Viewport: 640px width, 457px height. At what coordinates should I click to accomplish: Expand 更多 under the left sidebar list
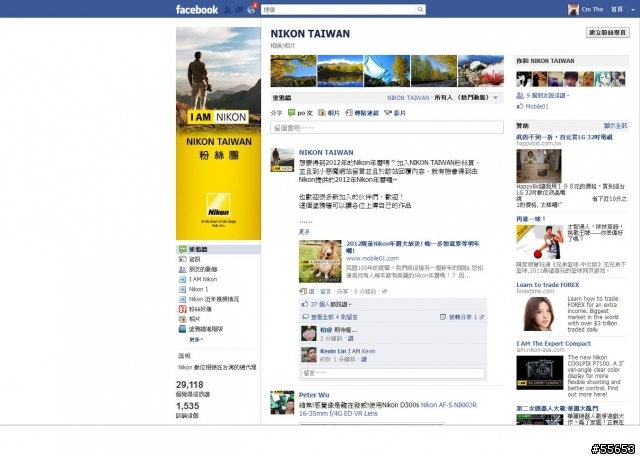[196, 339]
